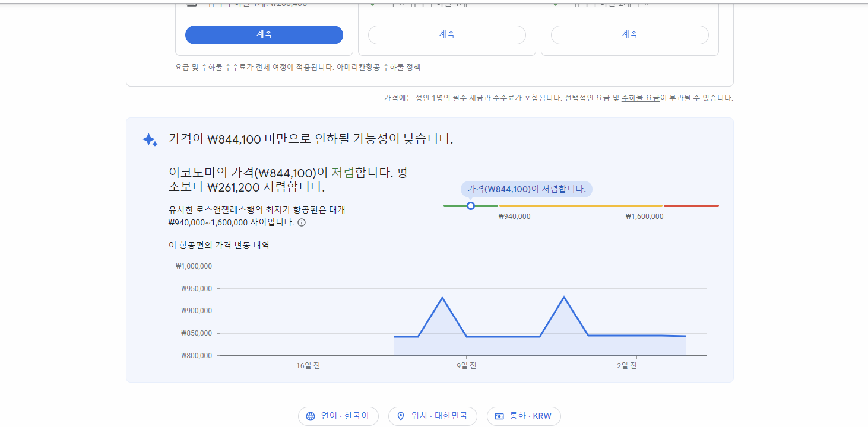This screenshot has height=427, width=868.
Task: Click the middle 계속 button
Action: tap(447, 34)
